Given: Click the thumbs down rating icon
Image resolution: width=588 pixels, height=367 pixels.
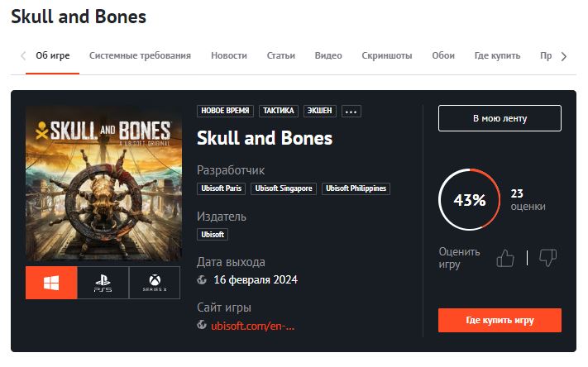Looking at the screenshot, I should pyautogui.click(x=547, y=259).
